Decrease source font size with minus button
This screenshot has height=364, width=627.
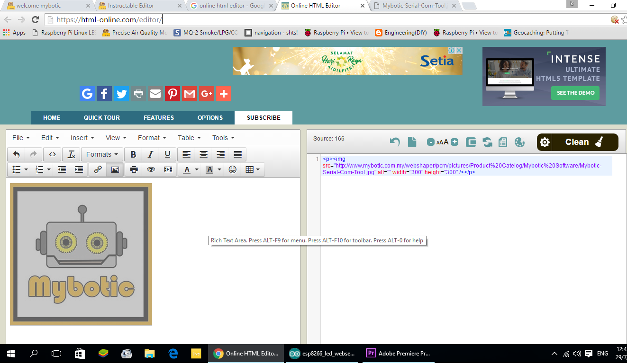[431, 142]
